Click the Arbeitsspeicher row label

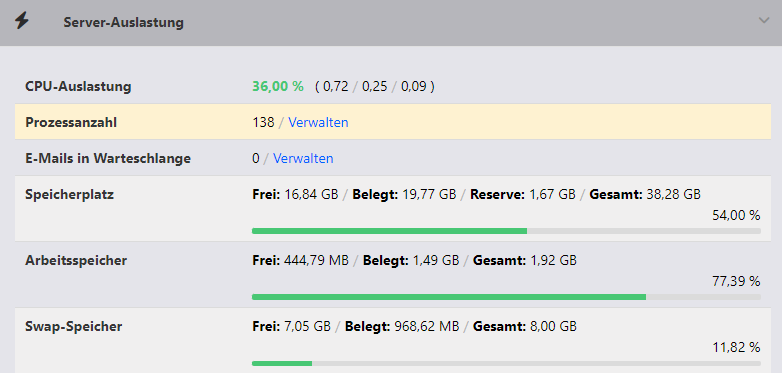tap(76, 260)
